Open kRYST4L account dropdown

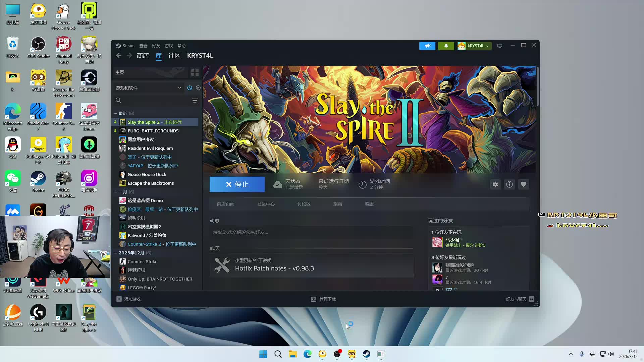point(475,46)
